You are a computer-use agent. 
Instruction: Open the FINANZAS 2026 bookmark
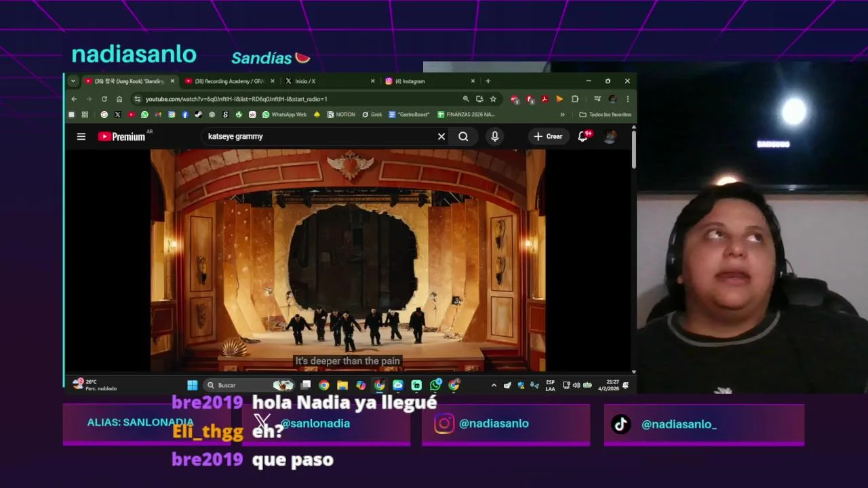click(x=467, y=115)
